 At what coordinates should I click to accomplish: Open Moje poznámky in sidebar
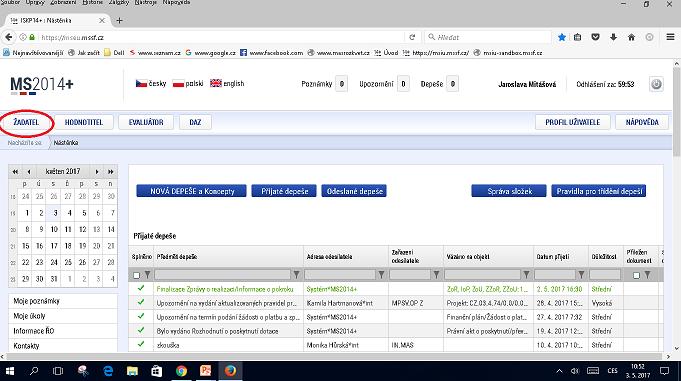click(63, 301)
